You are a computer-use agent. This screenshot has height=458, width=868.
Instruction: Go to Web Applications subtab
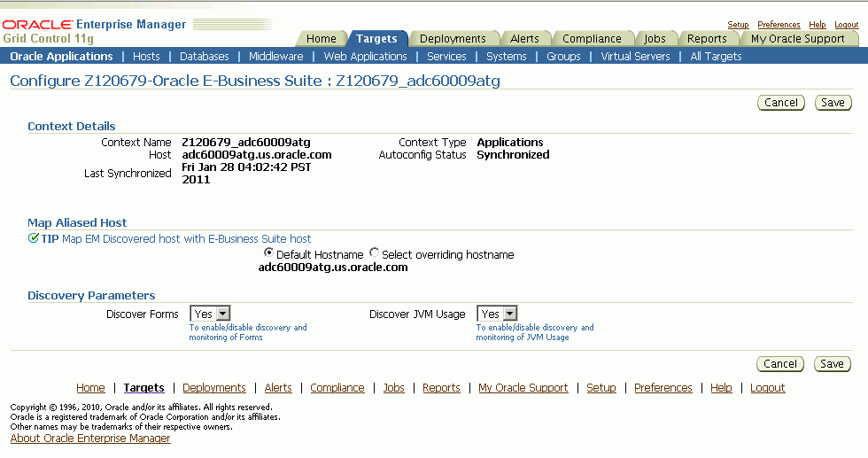pos(365,56)
